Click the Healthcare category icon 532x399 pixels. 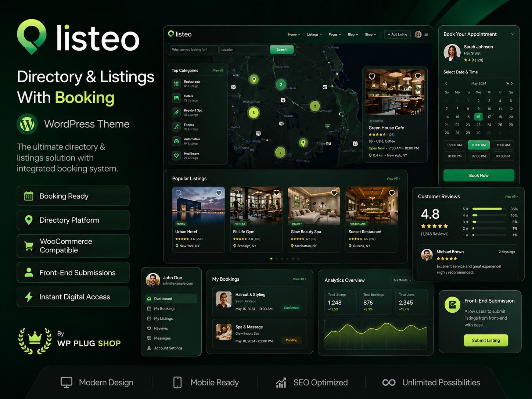176,155
